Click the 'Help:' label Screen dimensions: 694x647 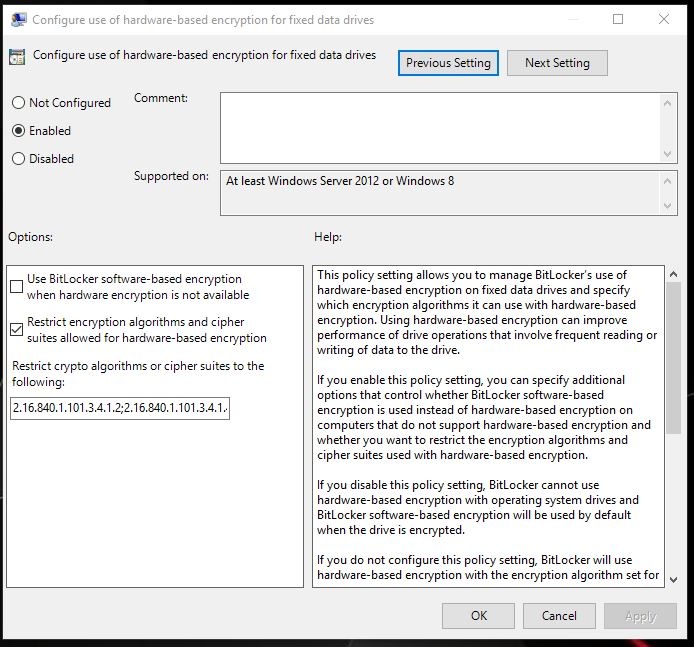click(328, 237)
